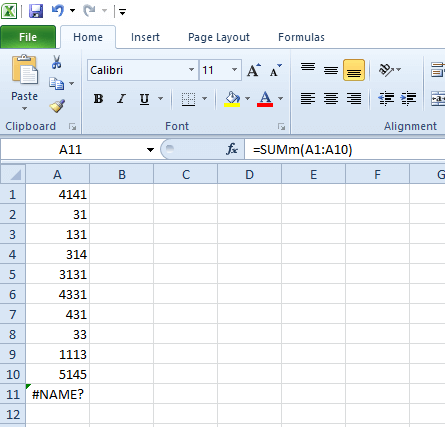Apply red Font Color
The width and height of the screenshot is (445, 427).
(265, 99)
